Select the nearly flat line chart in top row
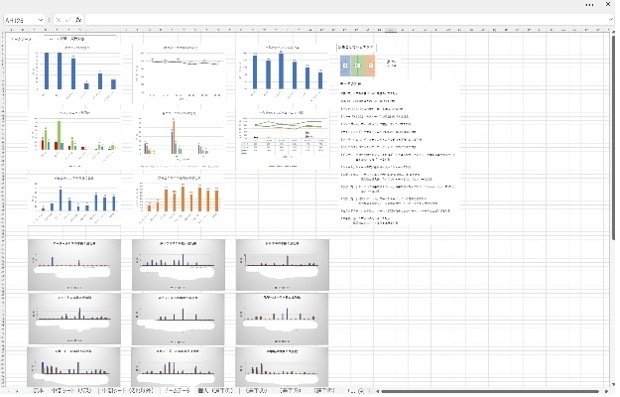This screenshot has width=620, height=397. [x=179, y=73]
